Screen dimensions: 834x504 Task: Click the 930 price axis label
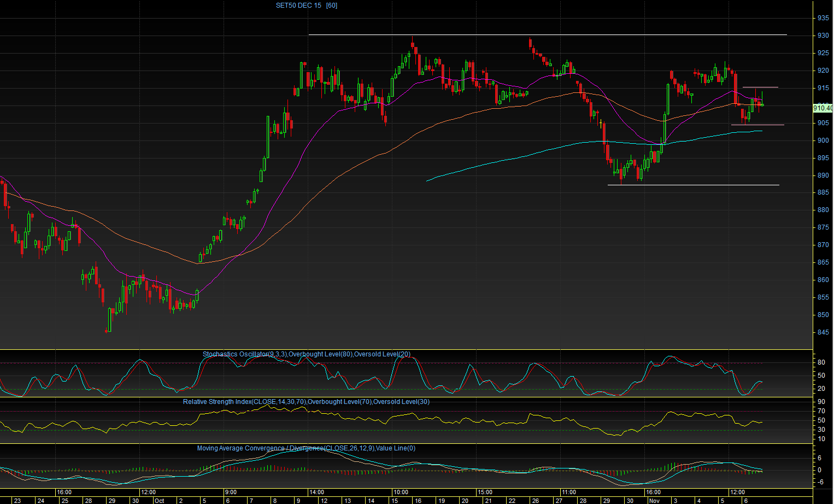click(823, 36)
